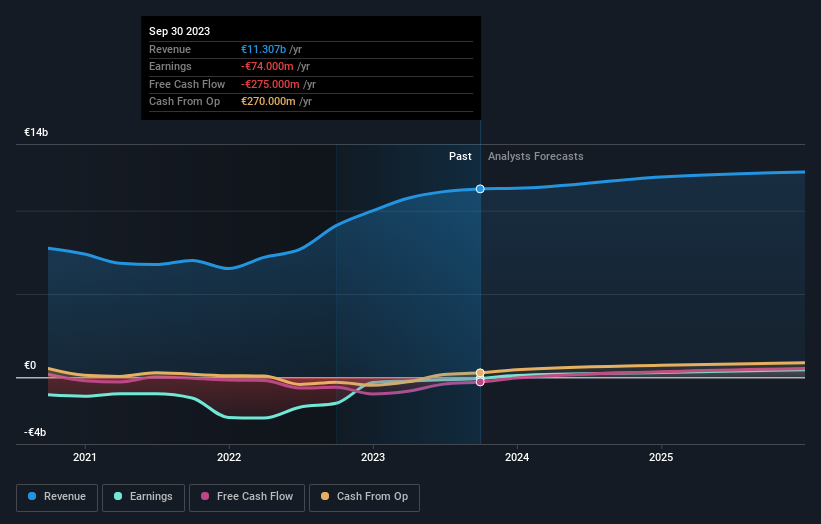Click the €14b y-axis label

36,132
